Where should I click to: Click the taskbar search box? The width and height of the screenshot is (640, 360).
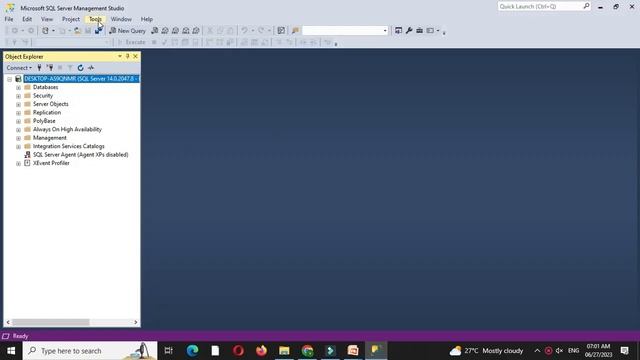(x=90, y=351)
